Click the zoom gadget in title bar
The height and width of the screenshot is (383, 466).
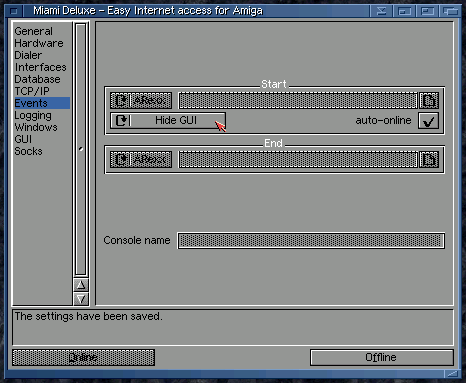(x=427, y=11)
